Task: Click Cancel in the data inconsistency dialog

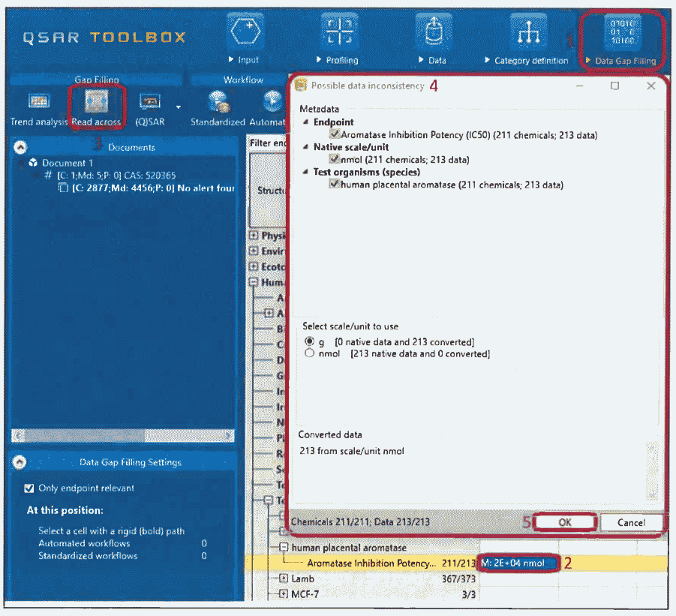Action: coord(631,522)
